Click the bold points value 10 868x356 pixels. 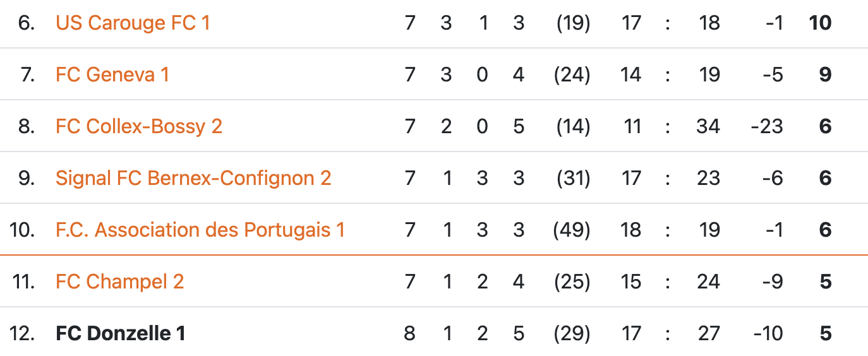pyautogui.click(x=820, y=23)
